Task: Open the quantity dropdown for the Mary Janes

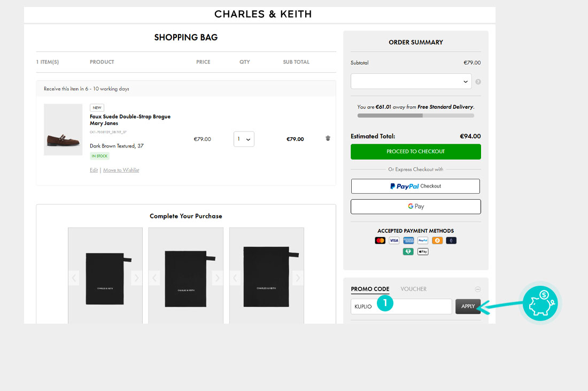Action: 244,139
